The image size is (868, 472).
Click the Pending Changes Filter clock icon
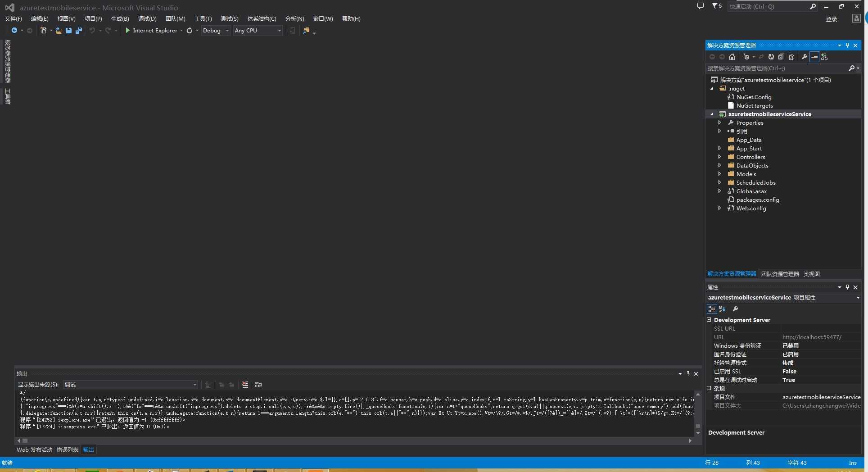pyautogui.click(x=746, y=57)
